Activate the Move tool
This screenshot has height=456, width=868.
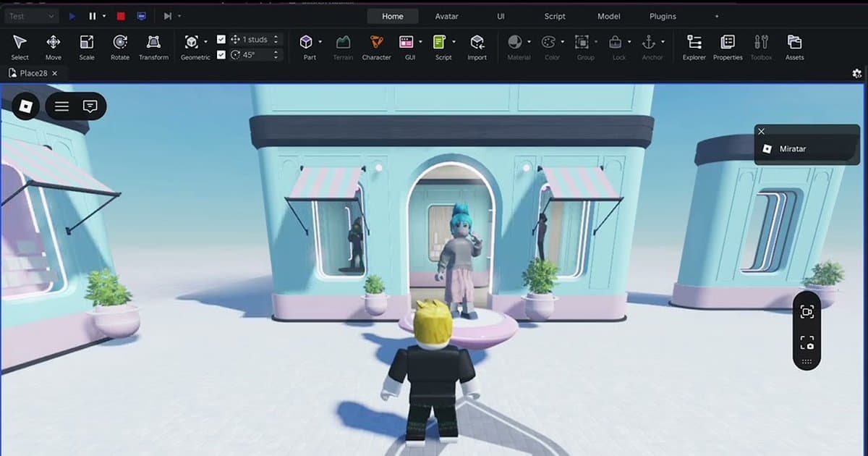(53, 47)
